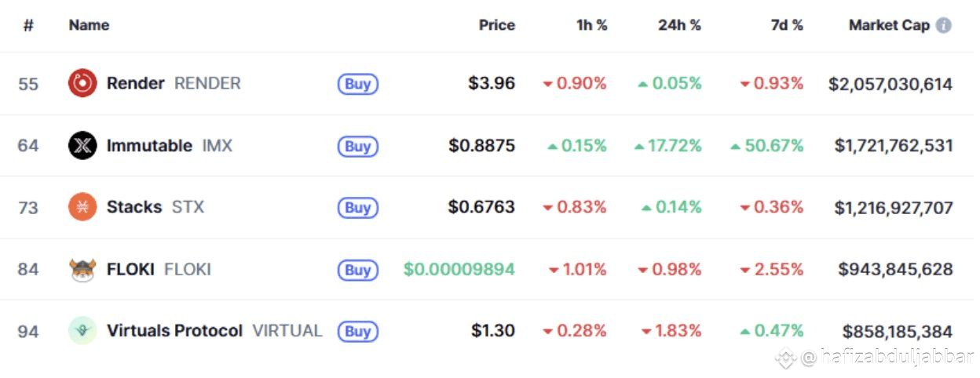Sort by Name column header
This screenshot has width=980, height=378.
point(89,25)
